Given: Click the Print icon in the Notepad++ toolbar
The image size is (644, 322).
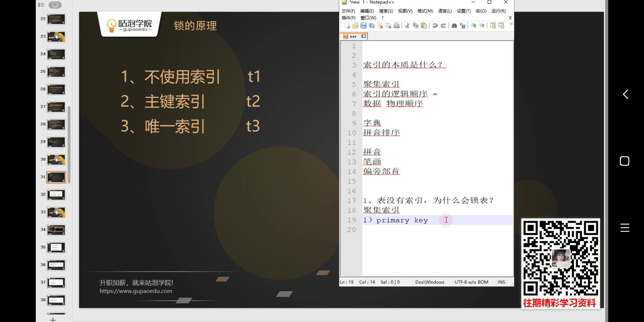Looking at the screenshot, I should pos(397,26).
